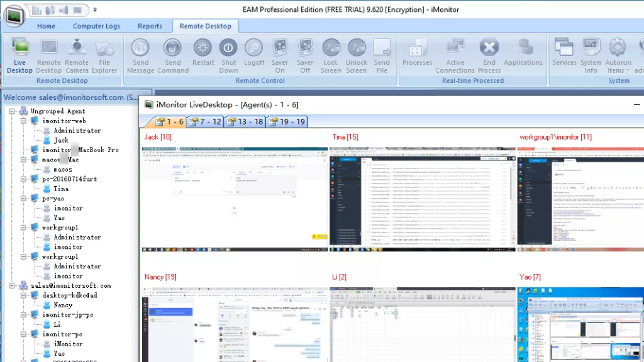The image size is (644, 362).
Task: Turn Saver Off
Action: point(305,56)
